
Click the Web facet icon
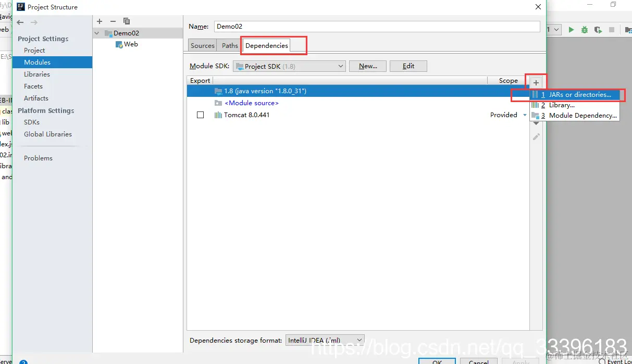pyautogui.click(x=119, y=44)
